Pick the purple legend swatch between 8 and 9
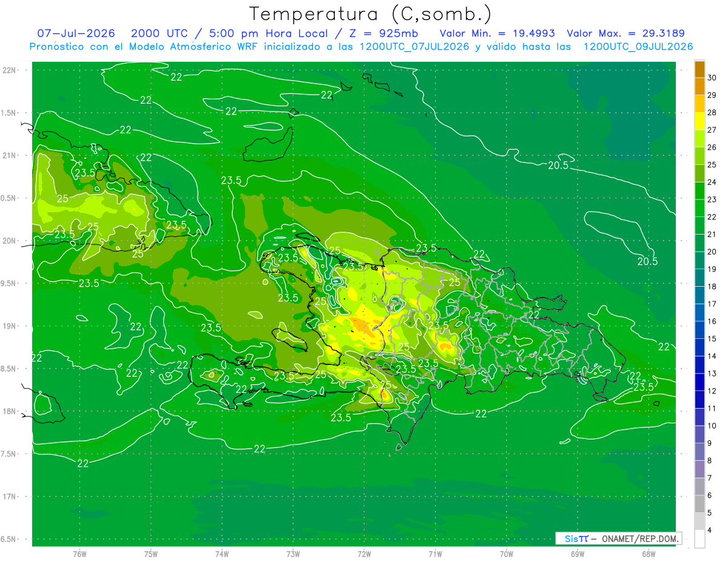The image size is (728, 562). click(699, 452)
